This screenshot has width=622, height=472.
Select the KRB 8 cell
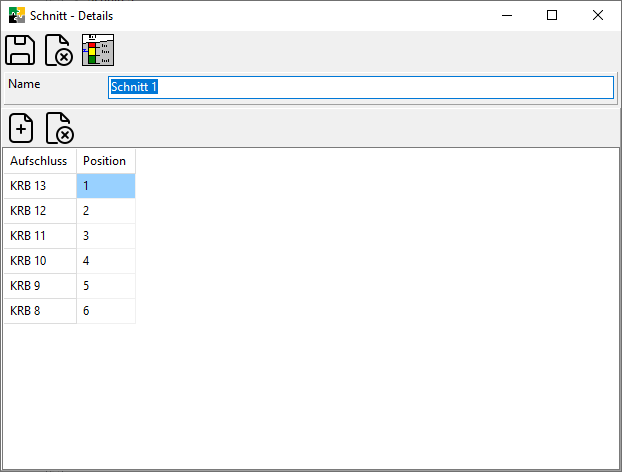coord(39,311)
